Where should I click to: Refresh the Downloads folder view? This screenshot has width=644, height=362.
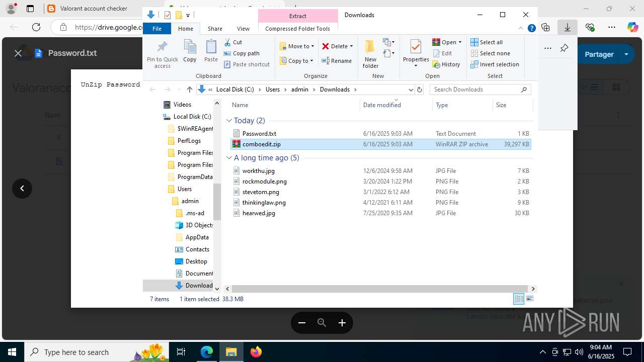point(420,89)
